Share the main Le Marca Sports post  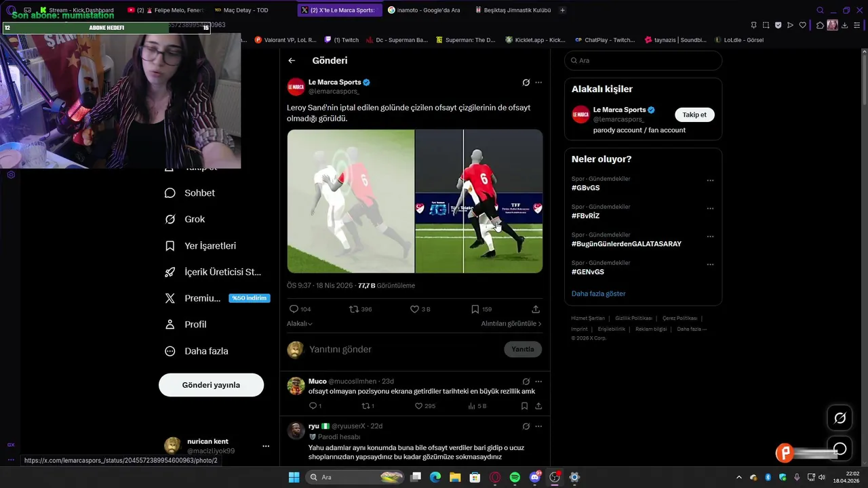[x=536, y=309]
